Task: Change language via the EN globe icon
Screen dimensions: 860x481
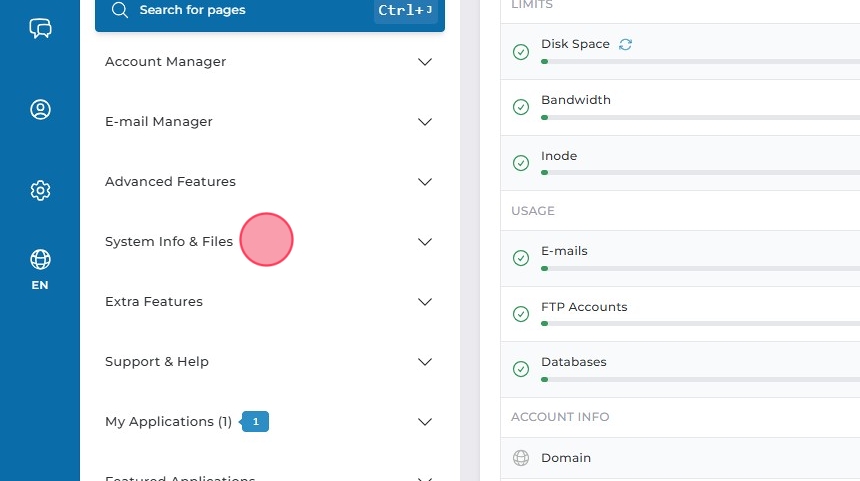Action: [40, 268]
